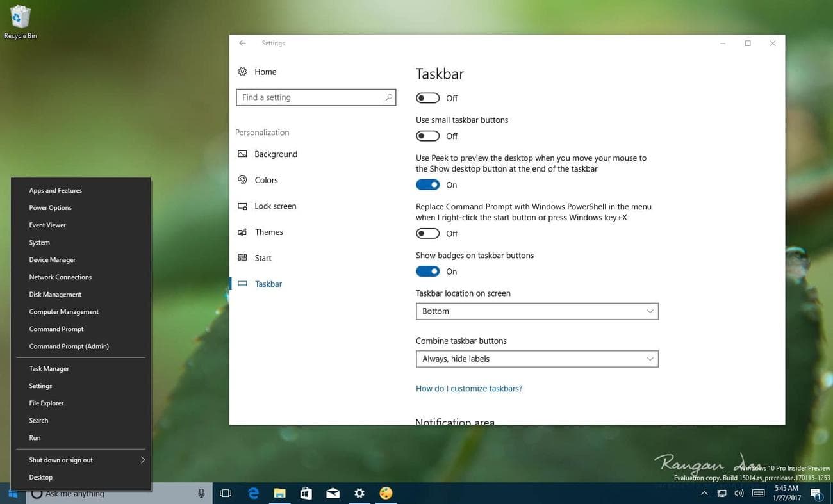Open Task Manager from the power user menu
Viewport: 833px width, 504px height.
(49, 368)
